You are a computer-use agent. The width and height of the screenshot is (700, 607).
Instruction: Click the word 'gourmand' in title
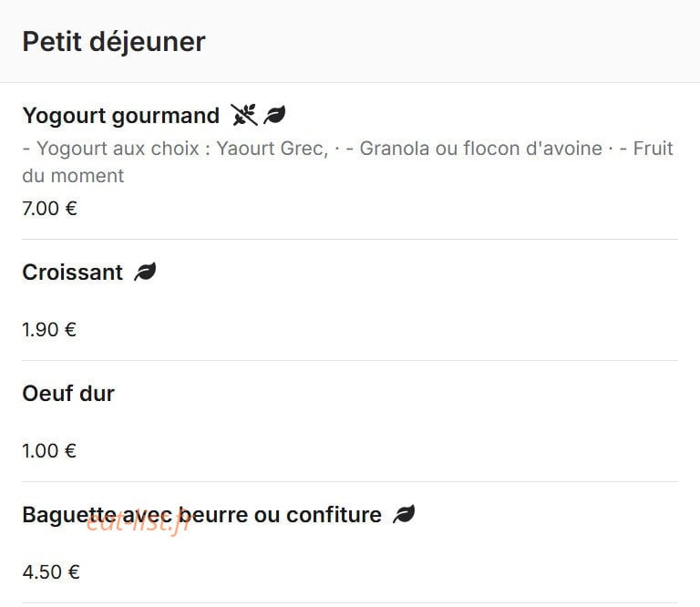[165, 116]
